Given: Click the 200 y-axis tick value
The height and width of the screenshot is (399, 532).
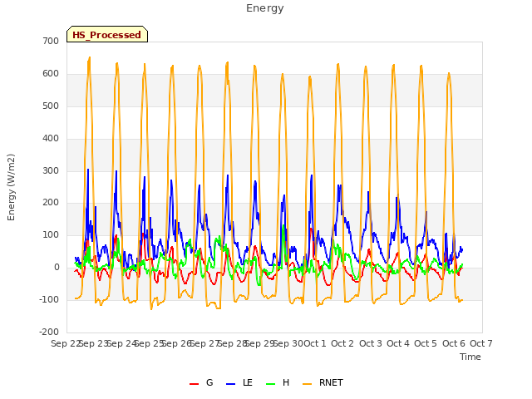Looking at the screenshot, I should 51,203.
